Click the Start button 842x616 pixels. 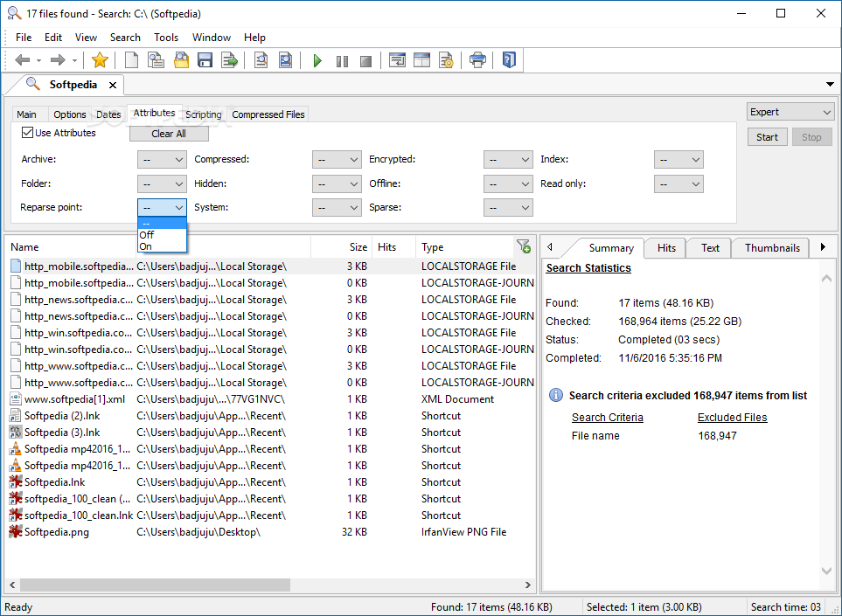point(768,137)
